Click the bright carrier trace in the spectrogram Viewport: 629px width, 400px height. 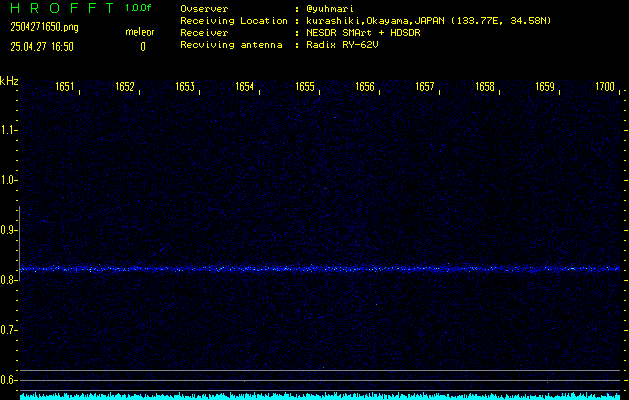pos(320,269)
